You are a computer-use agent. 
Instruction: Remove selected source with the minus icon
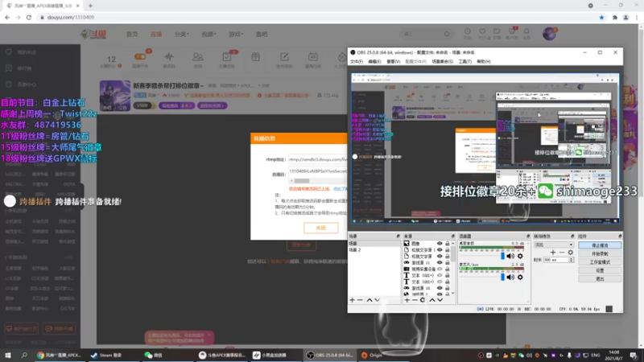click(415, 300)
